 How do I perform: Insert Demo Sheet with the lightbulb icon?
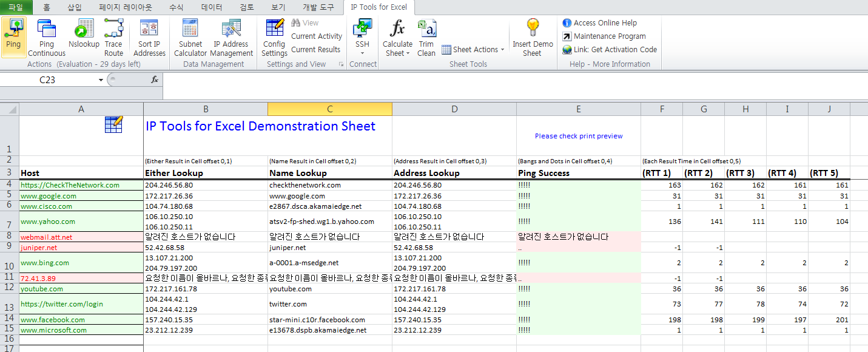coord(533,37)
